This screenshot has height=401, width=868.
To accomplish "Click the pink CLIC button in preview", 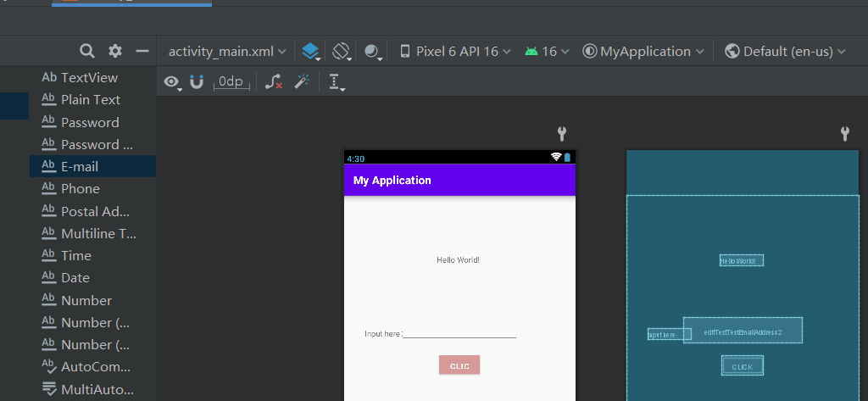I will (x=459, y=365).
